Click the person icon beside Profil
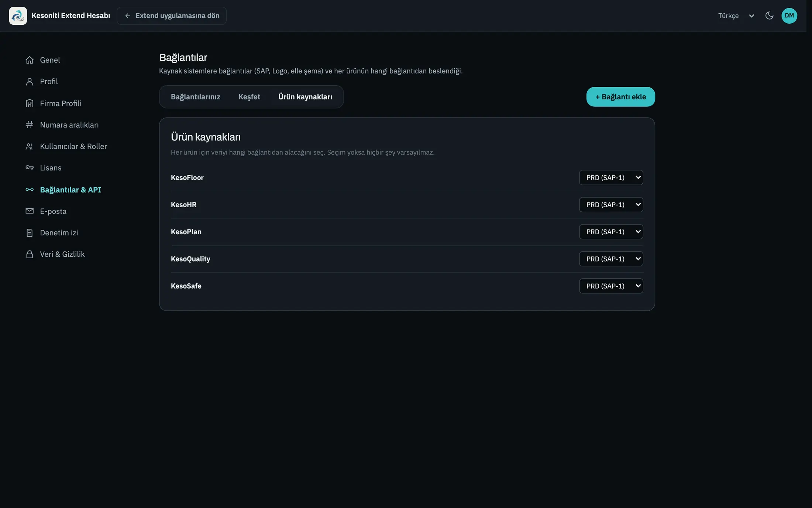This screenshot has height=508, width=812. pos(30,82)
